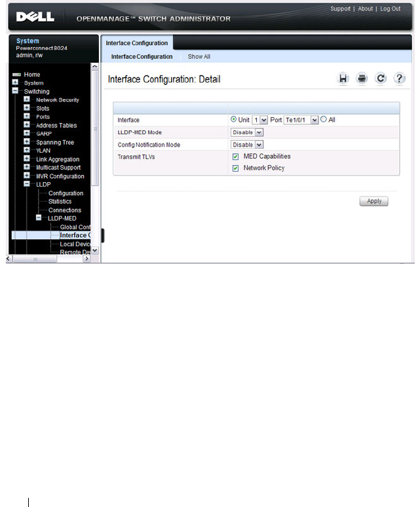Expand the Slots node

point(26,107)
